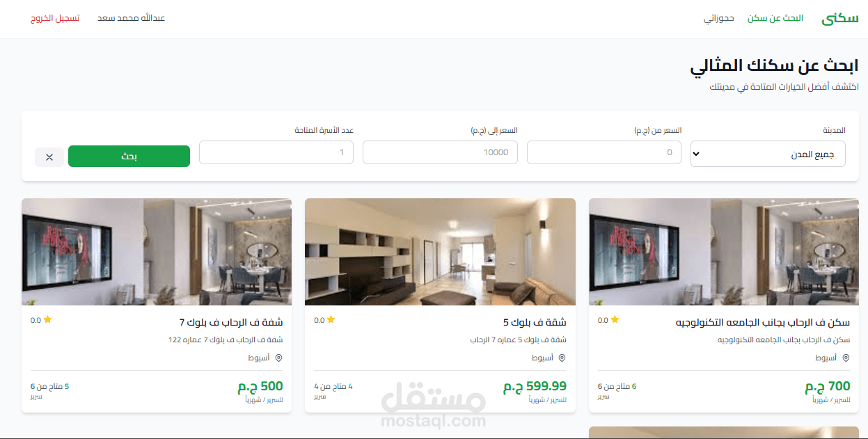Click the star icon on شقة ف بلوك 5 card

pos(331,320)
